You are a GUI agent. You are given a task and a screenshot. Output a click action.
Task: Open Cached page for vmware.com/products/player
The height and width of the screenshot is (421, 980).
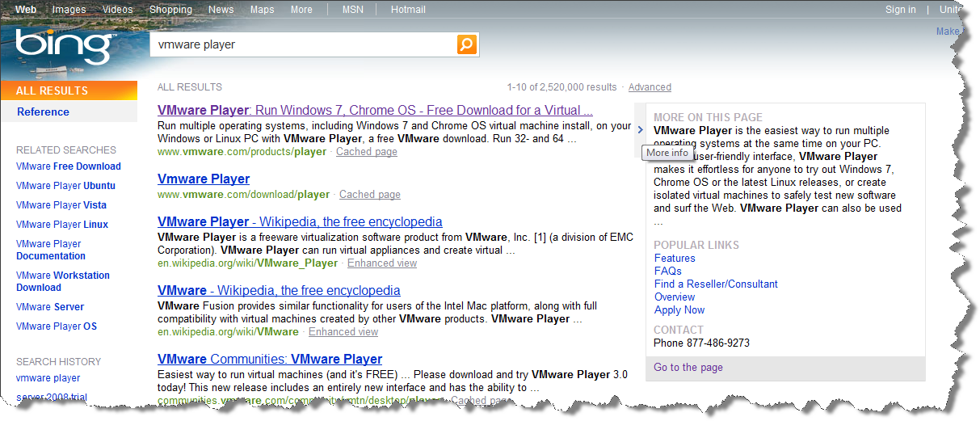tap(367, 152)
